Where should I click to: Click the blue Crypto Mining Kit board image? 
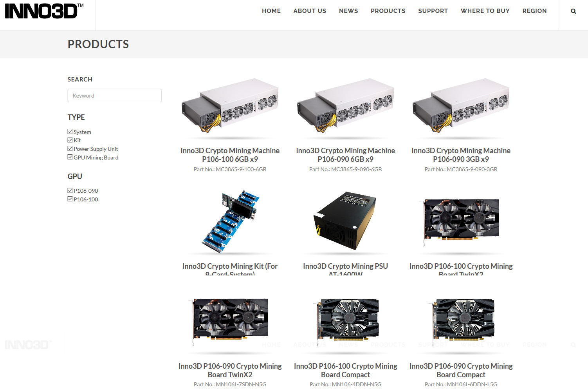click(230, 222)
